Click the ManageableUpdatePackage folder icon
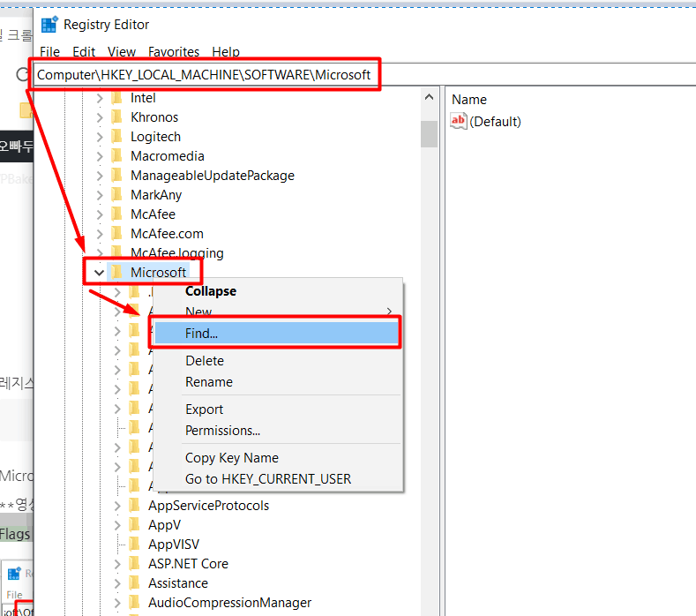The height and width of the screenshot is (616, 696). point(116,176)
